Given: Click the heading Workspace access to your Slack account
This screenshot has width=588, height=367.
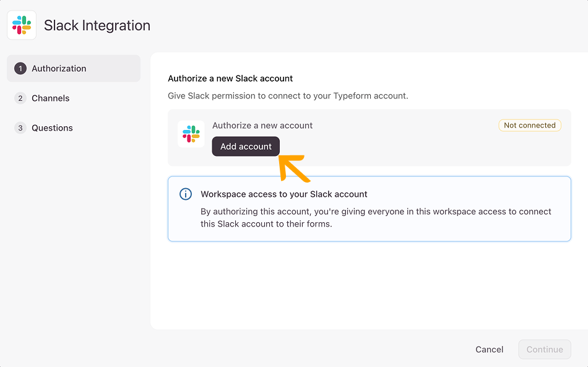Looking at the screenshot, I should tap(284, 194).
